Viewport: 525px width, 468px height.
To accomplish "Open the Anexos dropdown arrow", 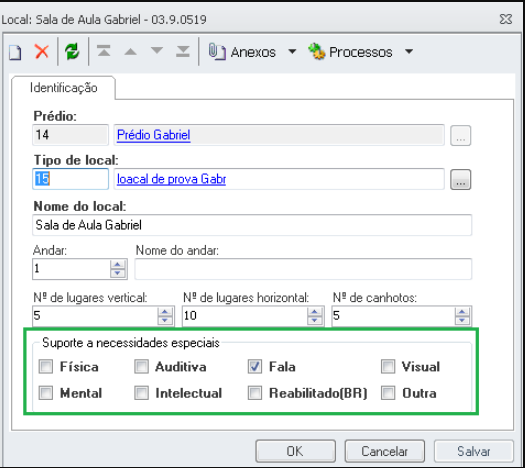I will tap(292, 52).
